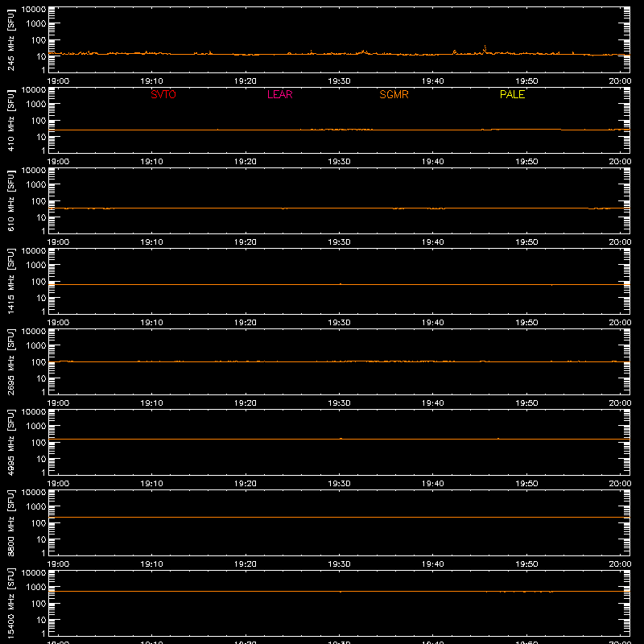The width and height of the screenshot is (644, 644).
Task: Click 19:10 time label under 610 MHz plot
Action: [x=151, y=242]
